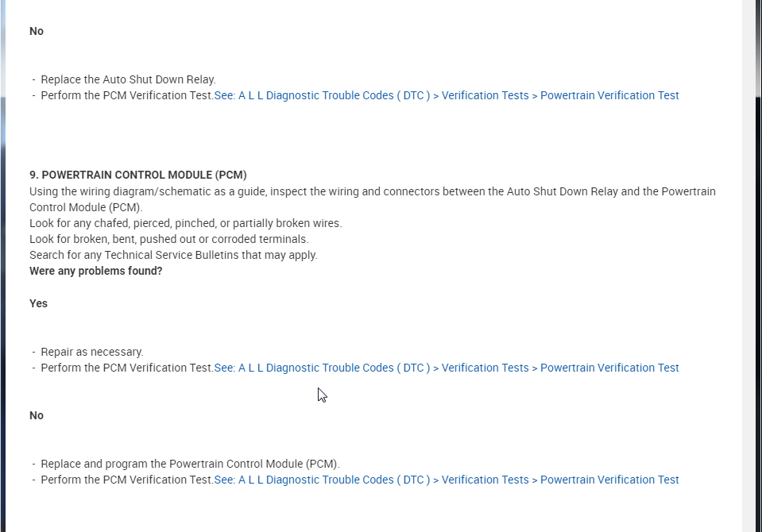Click the broken, bent, corroded terminals instruction line
The height and width of the screenshot is (532, 762).
coord(168,239)
